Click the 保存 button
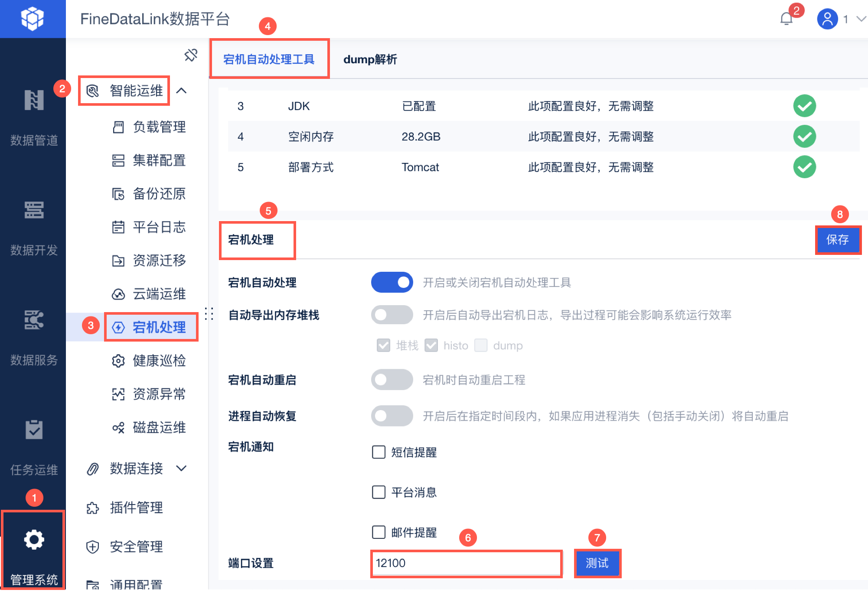The height and width of the screenshot is (593, 868). pyautogui.click(x=837, y=240)
